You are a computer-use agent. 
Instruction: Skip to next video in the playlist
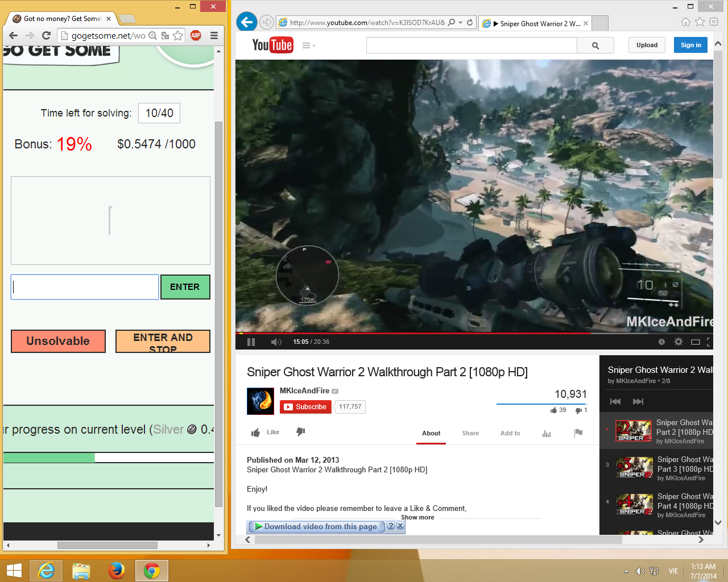pyautogui.click(x=638, y=401)
